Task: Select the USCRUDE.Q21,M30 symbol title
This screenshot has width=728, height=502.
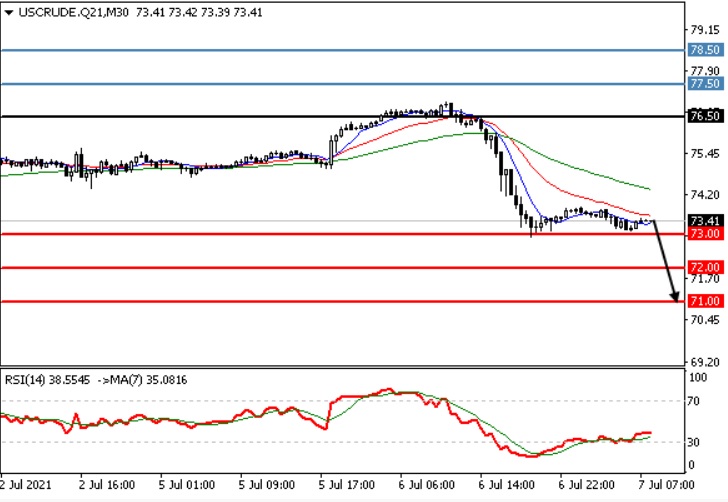Action: (x=74, y=13)
